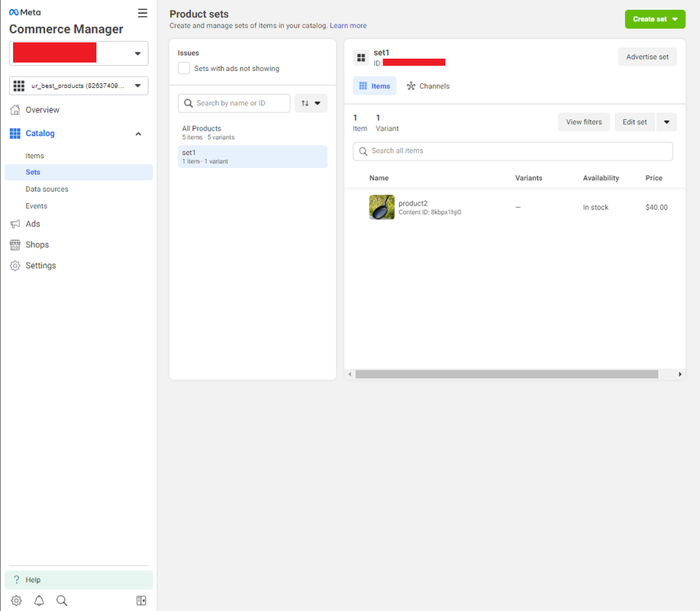
Task: Click the Channels tab network icon
Action: tap(411, 86)
